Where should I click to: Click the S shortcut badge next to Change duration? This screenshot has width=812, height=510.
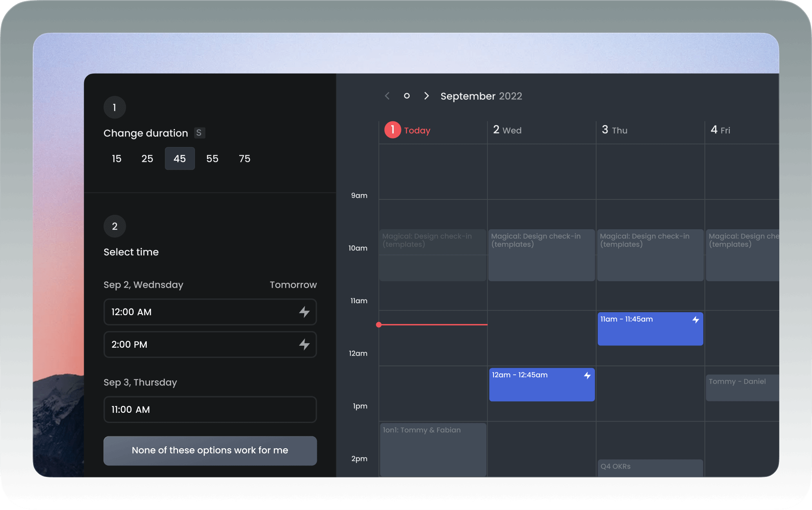(x=199, y=133)
